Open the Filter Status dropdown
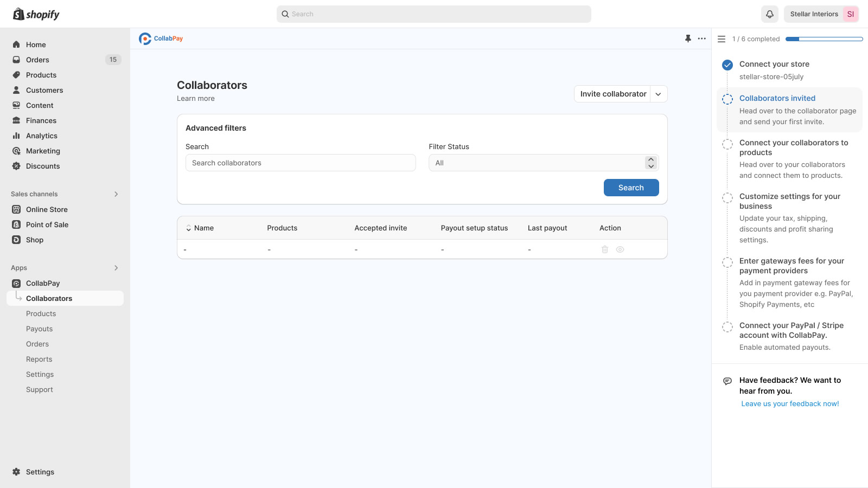The image size is (868, 488). [x=543, y=163]
